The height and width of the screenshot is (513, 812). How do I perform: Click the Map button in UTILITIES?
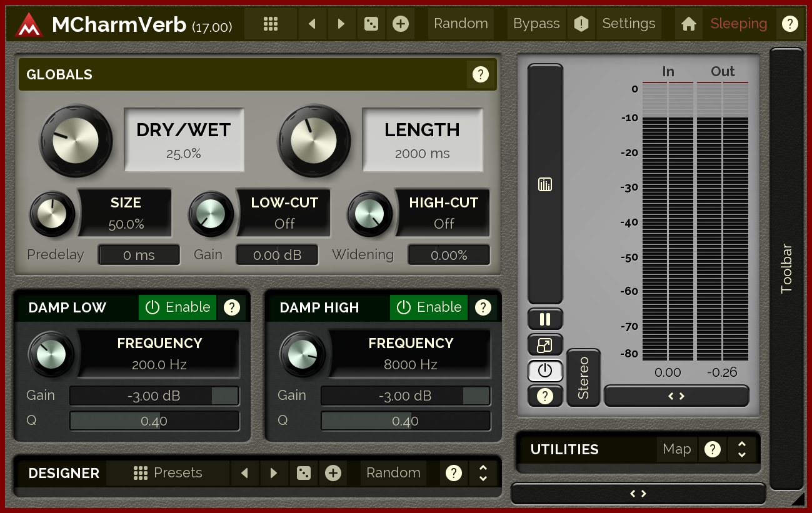676,449
